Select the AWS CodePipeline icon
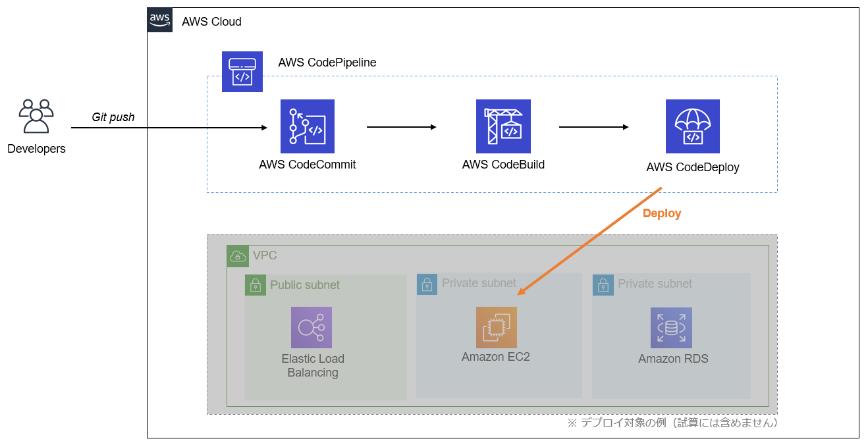The height and width of the screenshot is (447, 868). coord(242,72)
